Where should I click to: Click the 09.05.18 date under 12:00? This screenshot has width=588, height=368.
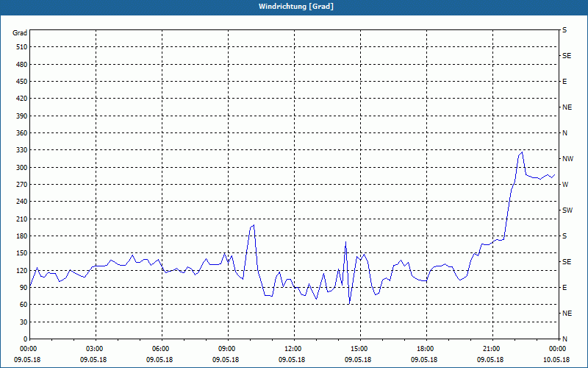click(292, 360)
